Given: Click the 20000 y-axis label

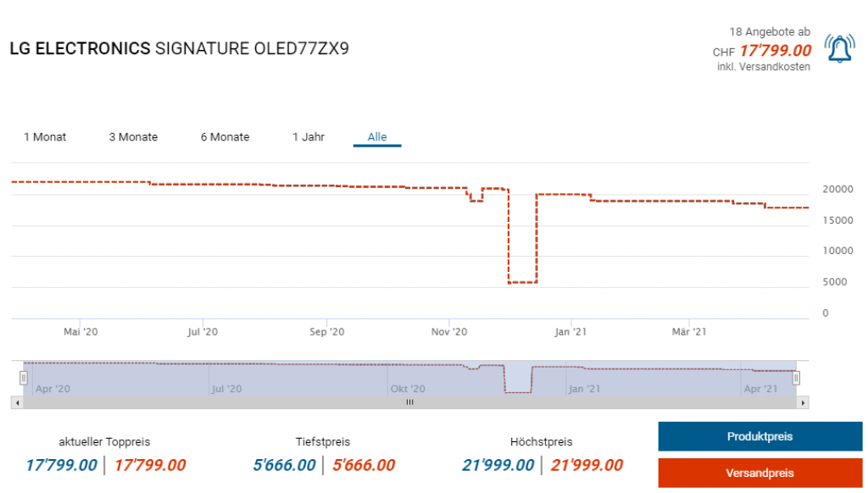Looking at the screenshot, I should coord(837,189).
